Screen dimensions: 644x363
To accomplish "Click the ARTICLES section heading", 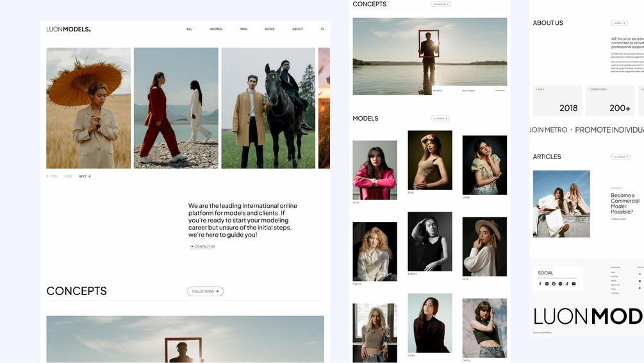I will pyautogui.click(x=547, y=156).
